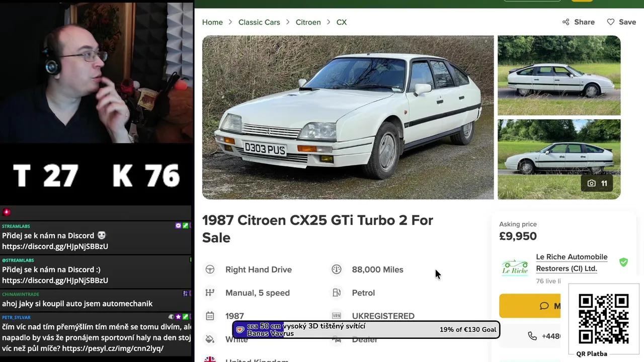Click the 19% of €130 Goal progress bar

[x=366, y=330]
